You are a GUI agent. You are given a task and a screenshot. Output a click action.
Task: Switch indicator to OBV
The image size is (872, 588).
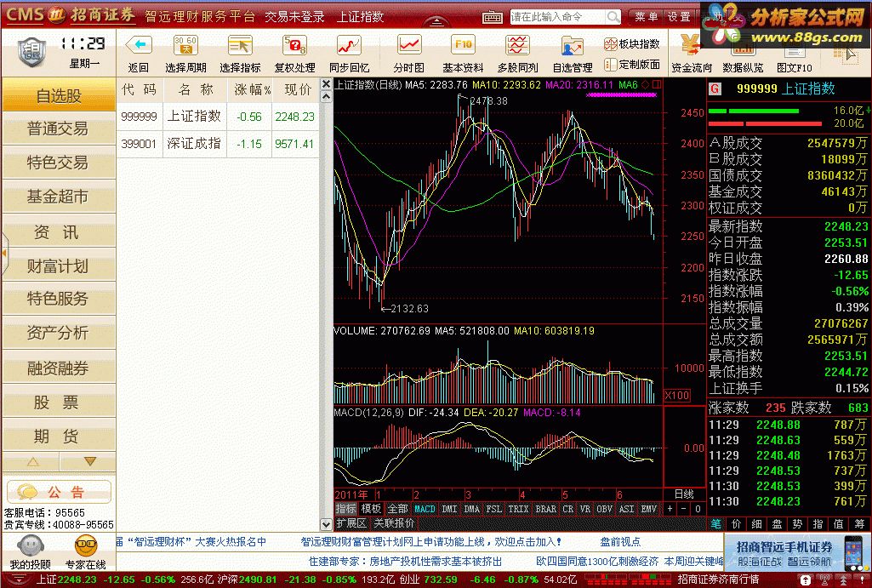point(605,509)
